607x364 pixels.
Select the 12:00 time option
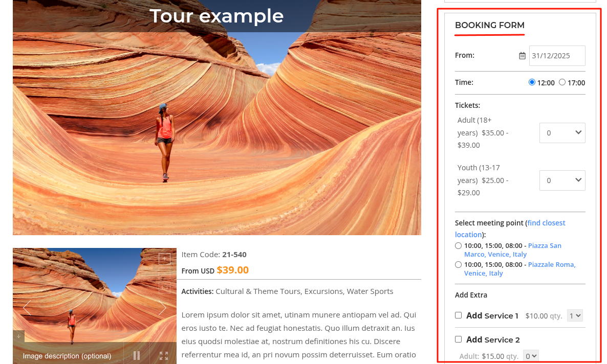(x=532, y=82)
